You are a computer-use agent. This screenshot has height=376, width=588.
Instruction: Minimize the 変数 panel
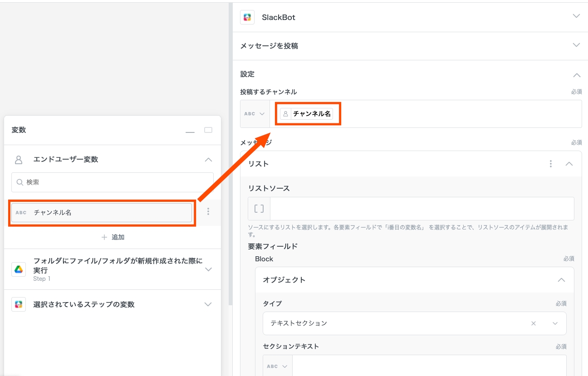pos(190,131)
